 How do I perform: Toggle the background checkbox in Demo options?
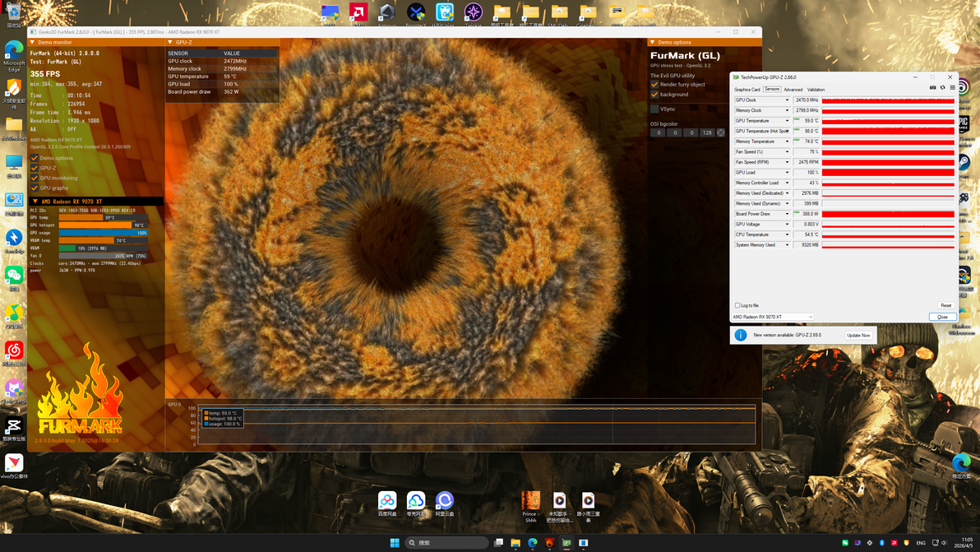click(654, 95)
